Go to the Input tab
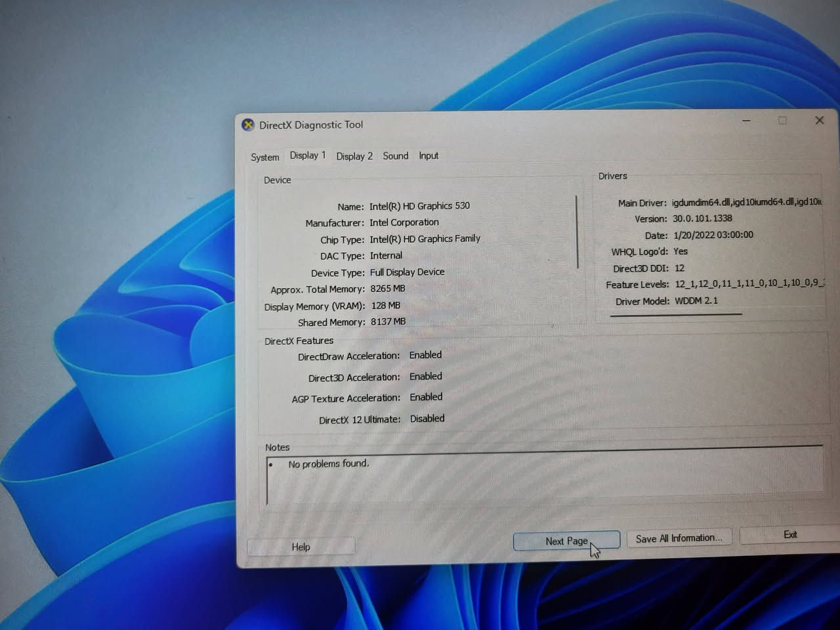Screen dimensions: 840x630 (429, 156)
